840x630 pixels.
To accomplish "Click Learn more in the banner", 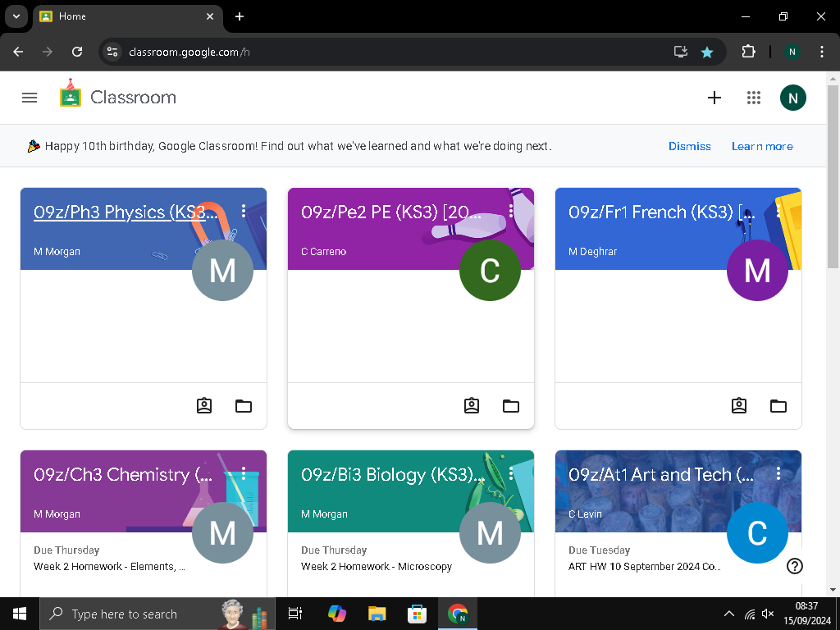I will pyautogui.click(x=762, y=146).
